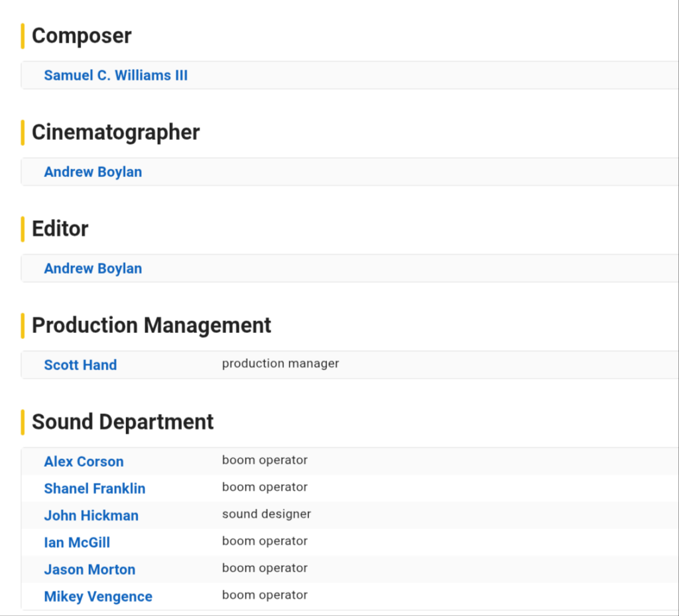Open John Hickman's profile page
This screenshot has height=616, width=679.
91,516
